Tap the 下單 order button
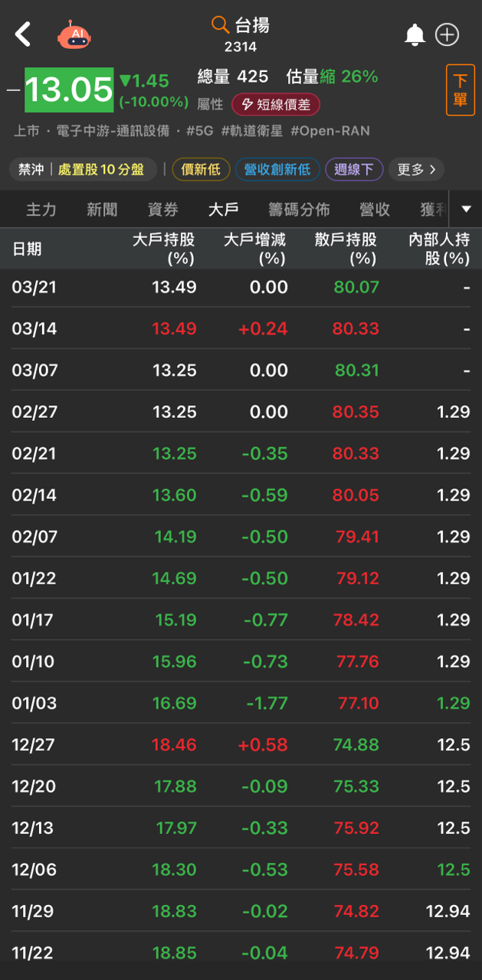Image resolution: width=482 pixels, height=980 pixels. point(460,90)
